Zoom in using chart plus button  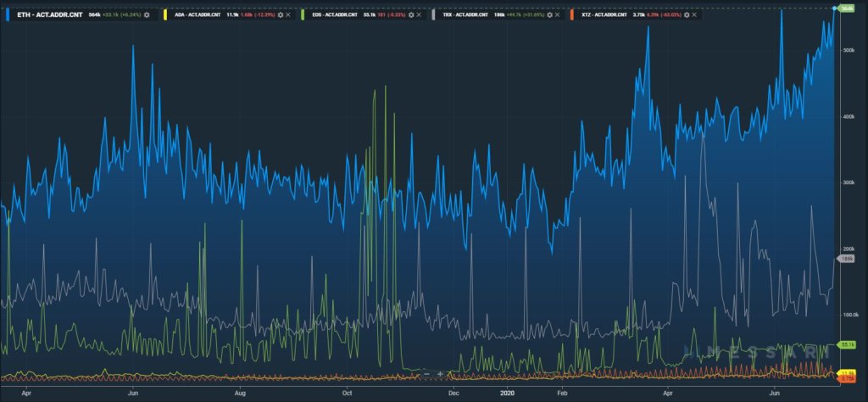(x=440, y=374)
